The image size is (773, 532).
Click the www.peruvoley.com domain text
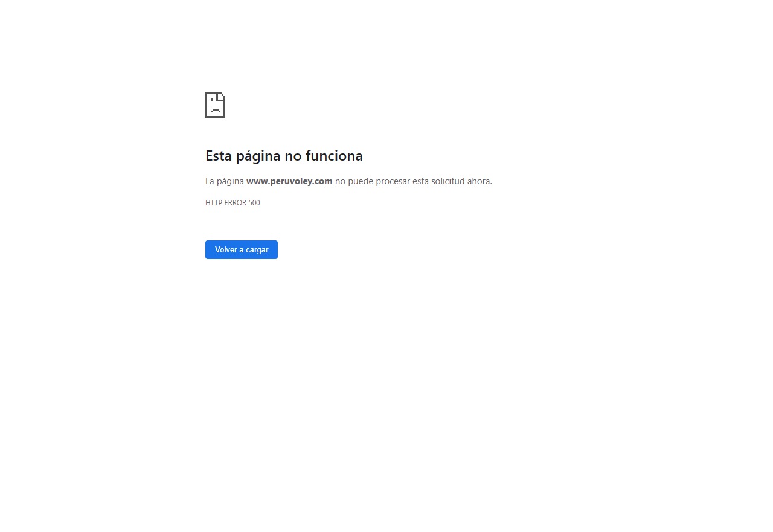tap(289, 181)
